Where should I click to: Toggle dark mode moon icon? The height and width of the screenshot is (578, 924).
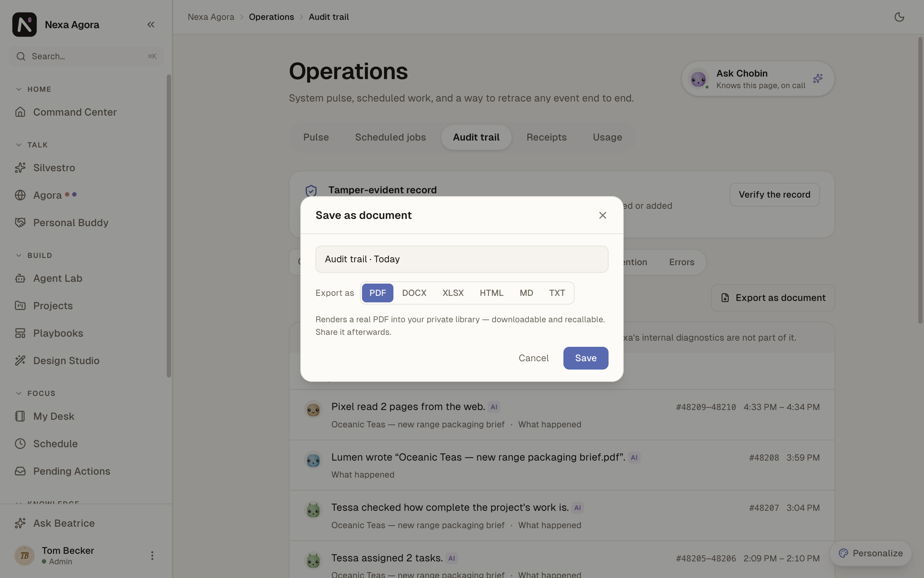pyautogui.click(x=899, y=17)
